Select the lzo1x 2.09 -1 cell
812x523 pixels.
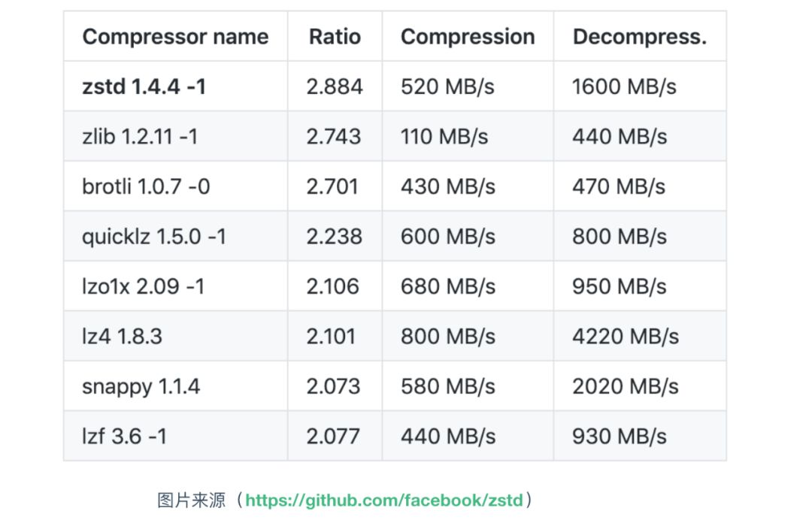point(143,286)
